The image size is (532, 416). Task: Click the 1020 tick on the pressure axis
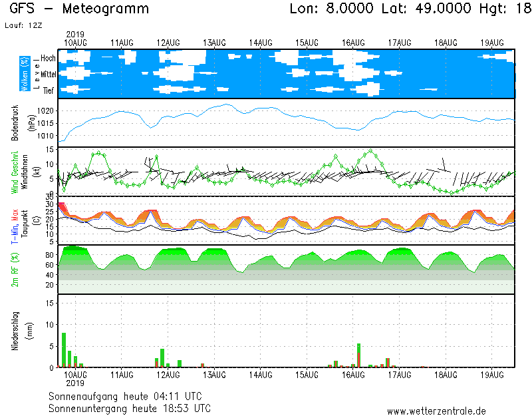point(47,110)
